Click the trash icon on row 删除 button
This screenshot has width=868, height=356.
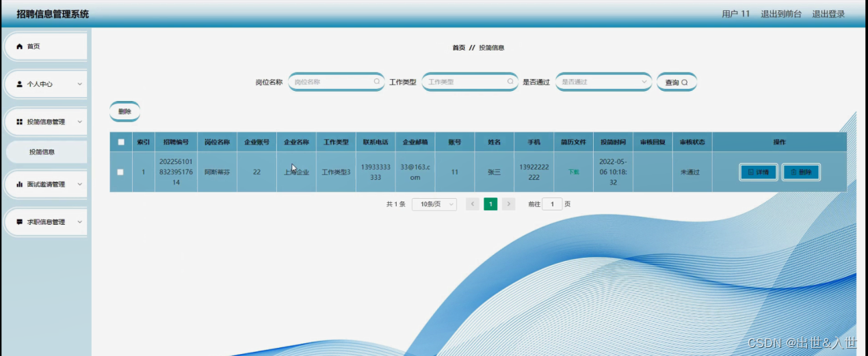click(x=793, y=172)
